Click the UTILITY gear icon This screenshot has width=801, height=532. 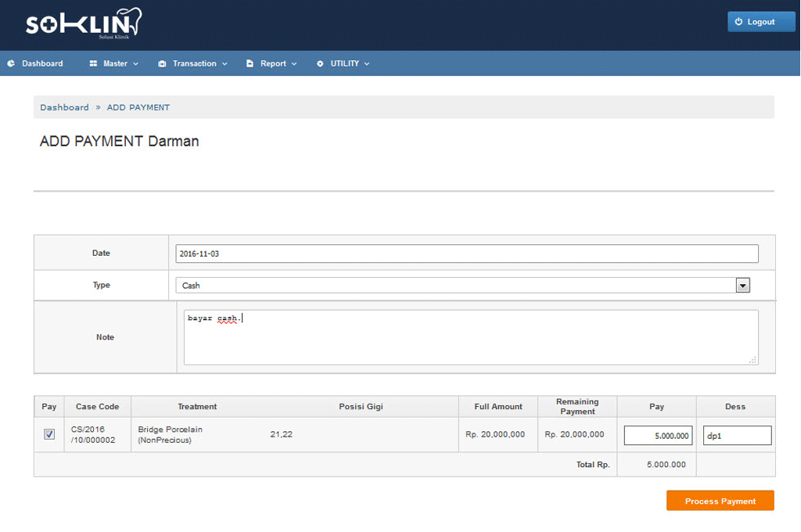[320, 63]
